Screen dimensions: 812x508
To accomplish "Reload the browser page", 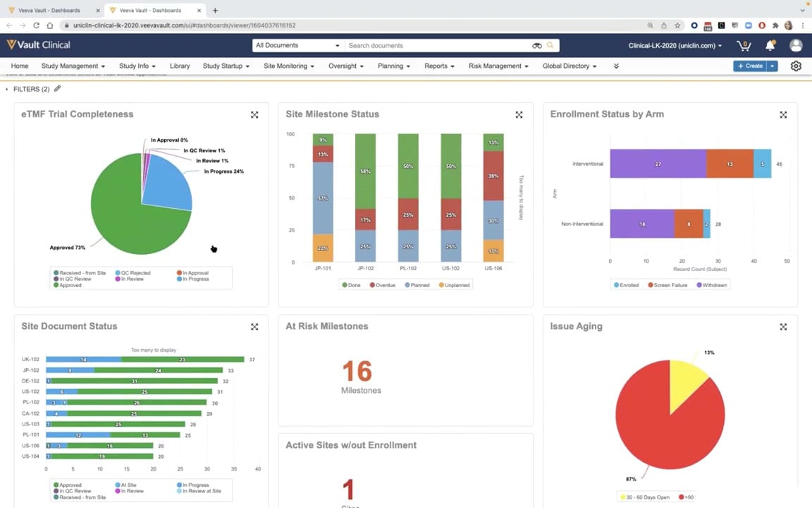I will click(x=36, y=25).
